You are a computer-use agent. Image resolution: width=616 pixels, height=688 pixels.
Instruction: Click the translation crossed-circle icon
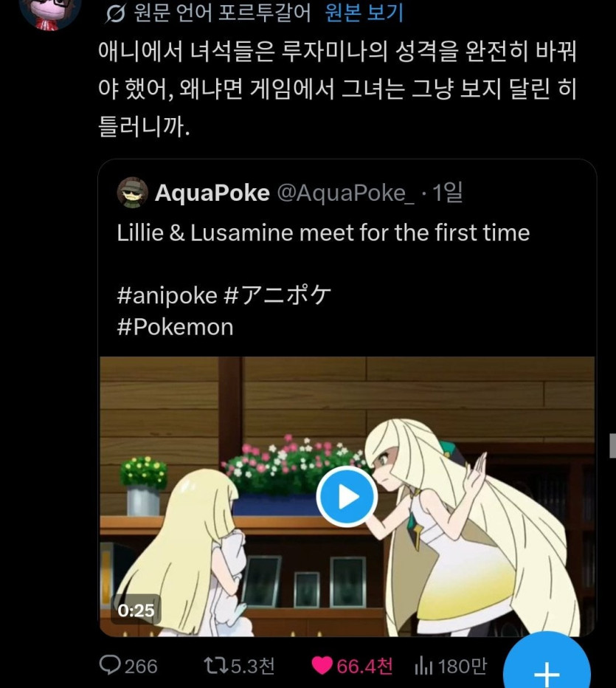[x=115, y=13]
